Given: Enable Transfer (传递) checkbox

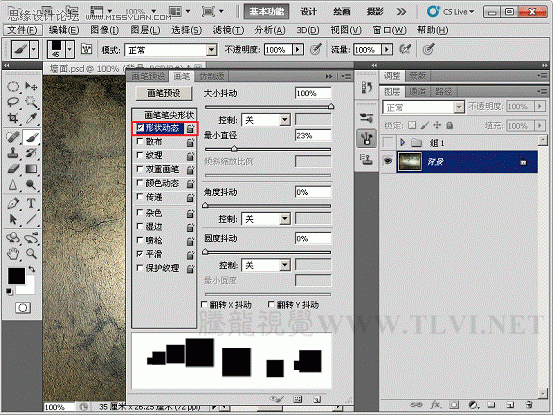Looking at the screenshot, I should 140,197.
